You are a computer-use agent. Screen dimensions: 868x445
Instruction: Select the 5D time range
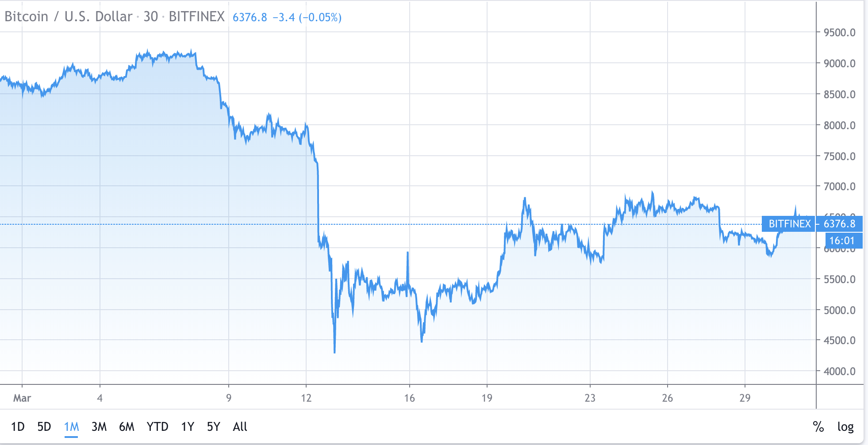tap(44, 427)
